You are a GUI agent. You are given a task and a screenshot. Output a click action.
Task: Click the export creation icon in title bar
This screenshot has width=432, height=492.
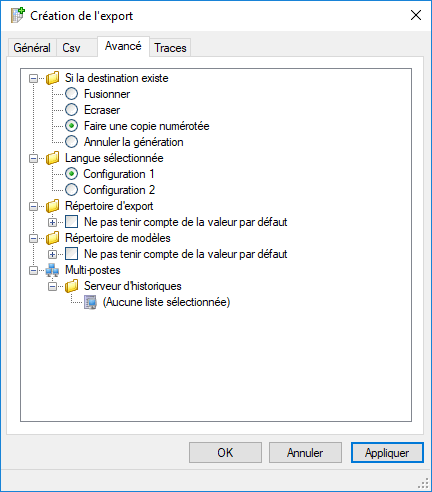tap(18, 15)
